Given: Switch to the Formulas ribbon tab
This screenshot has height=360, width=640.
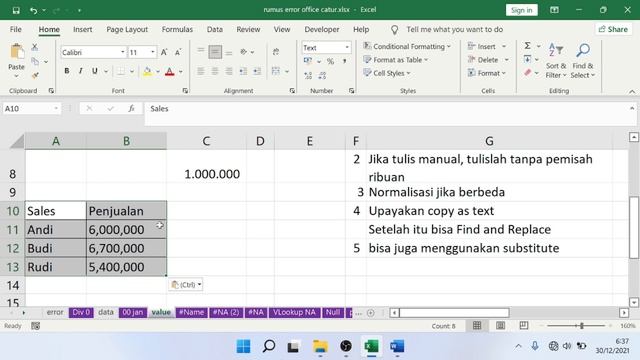Looking at the screenshot, I should (x=177, y=29).
